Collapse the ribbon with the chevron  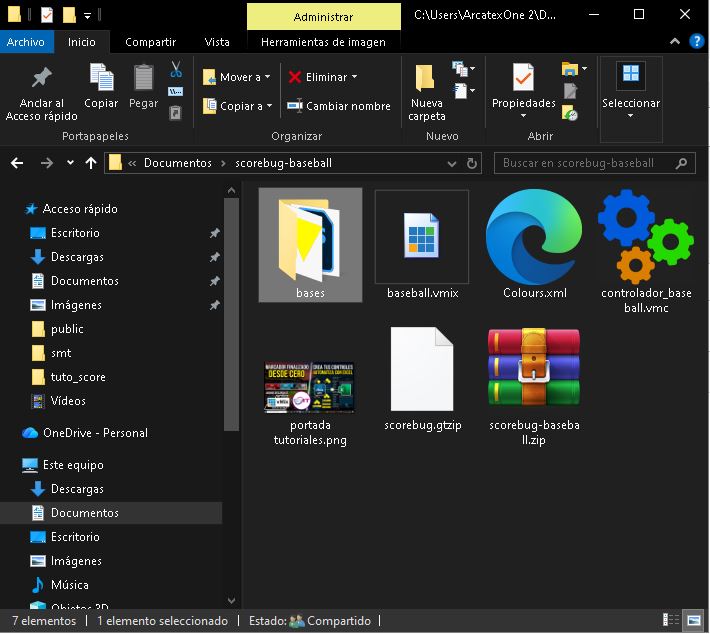(x=675, y=41)
